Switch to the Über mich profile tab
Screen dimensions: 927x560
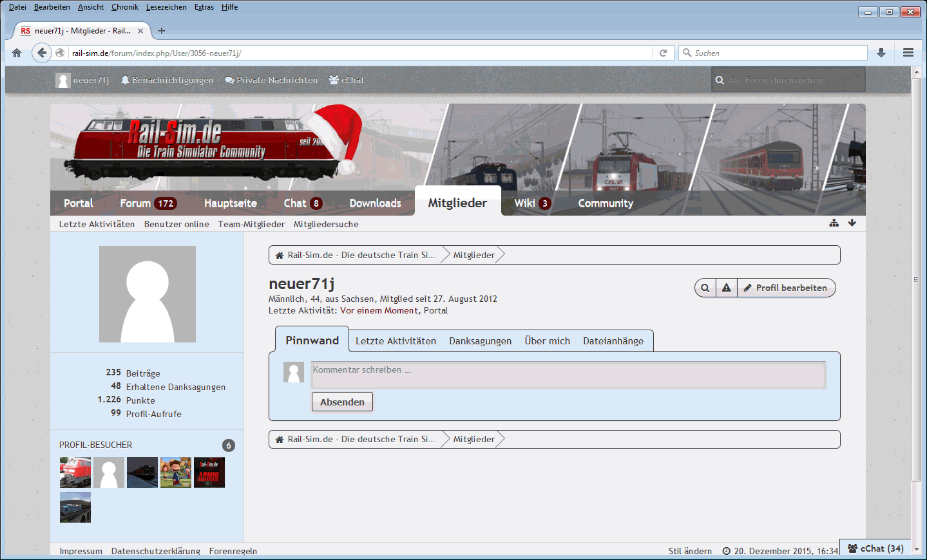(548, 341)
